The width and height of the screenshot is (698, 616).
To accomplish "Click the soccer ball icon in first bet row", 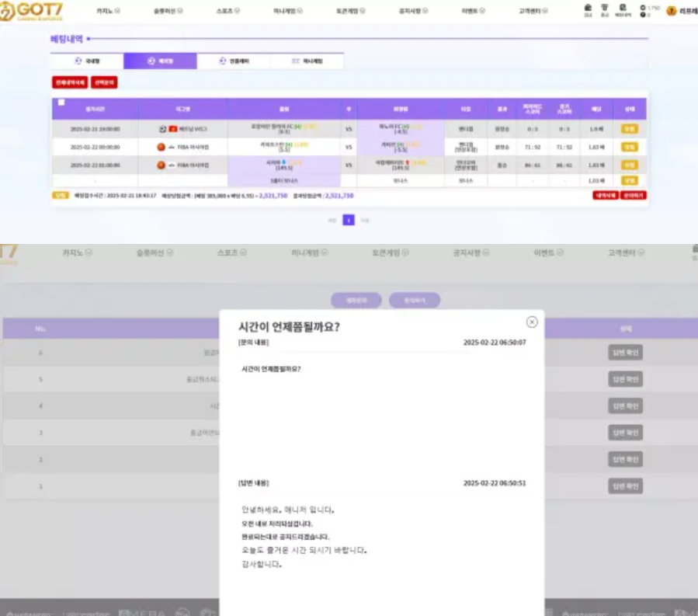I will [x=162, y=128].
